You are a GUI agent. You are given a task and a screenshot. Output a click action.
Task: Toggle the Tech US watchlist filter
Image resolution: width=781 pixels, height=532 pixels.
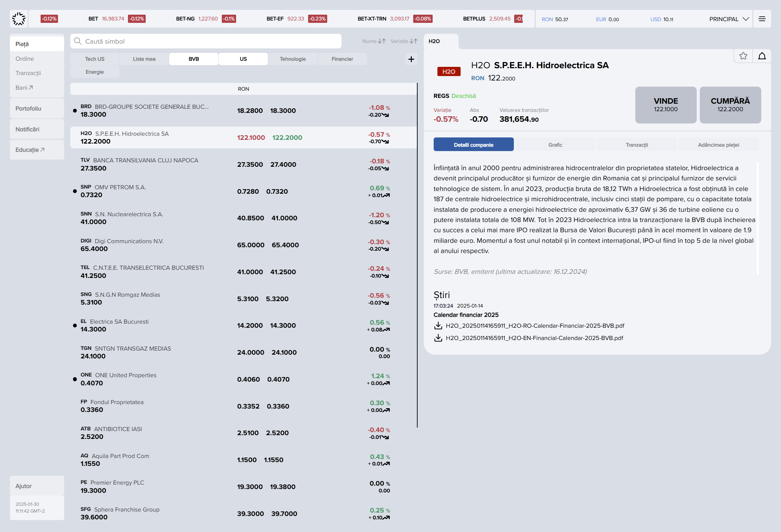click(95, 59)
